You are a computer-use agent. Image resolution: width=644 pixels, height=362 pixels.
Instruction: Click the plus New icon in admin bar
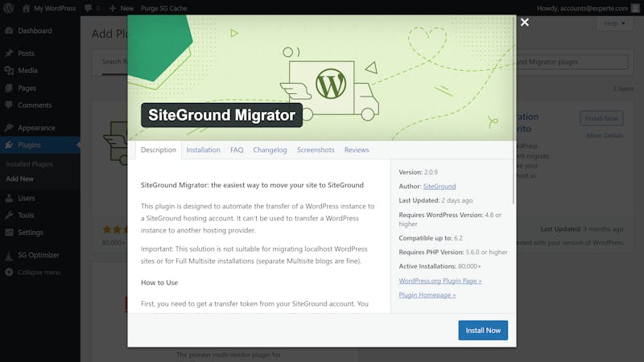pyautogui.click(x=113, y=8)
